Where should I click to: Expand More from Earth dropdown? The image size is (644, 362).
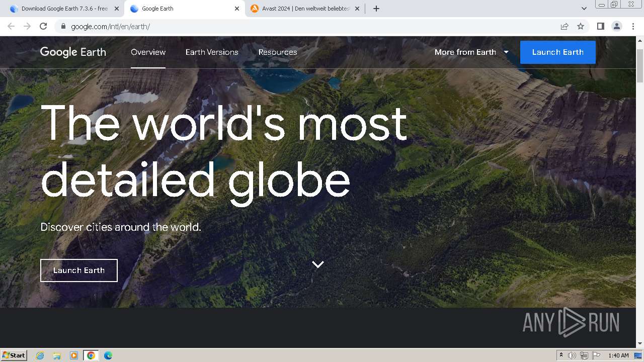tap(471, 52)
